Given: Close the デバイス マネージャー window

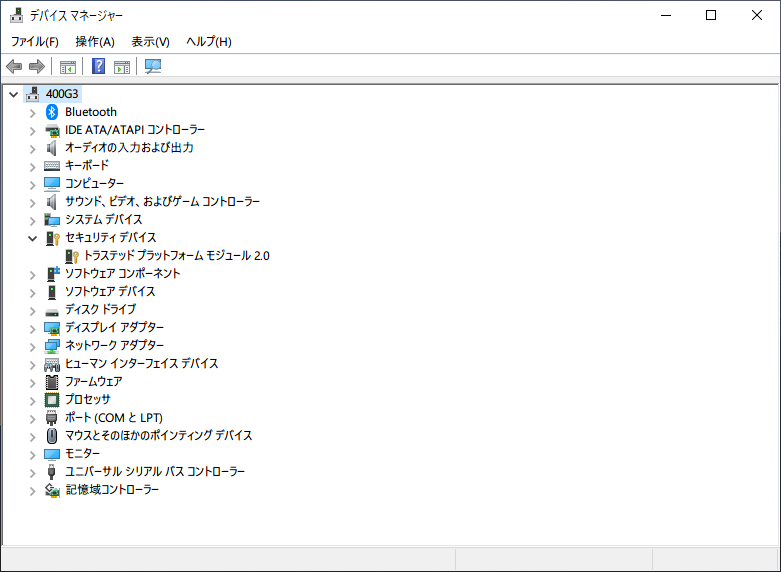Looking at the screenshot, I should (x=757, y=15).
